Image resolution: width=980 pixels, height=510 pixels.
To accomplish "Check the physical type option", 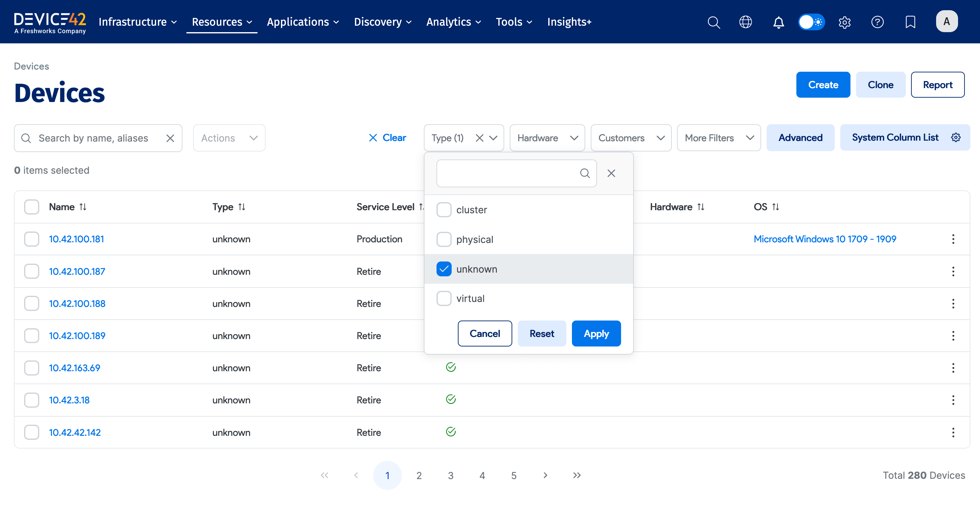I will [444, 239].
